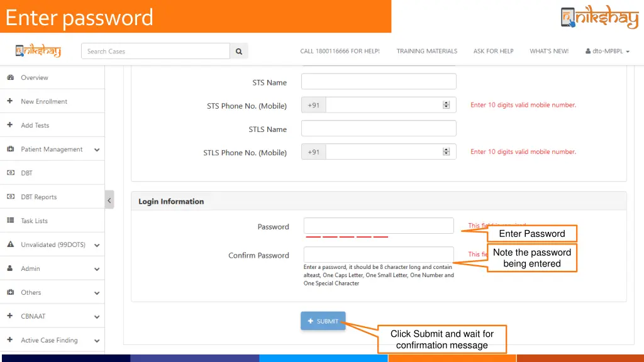Click the Patient Management icon
The height and width of the screenshot is (362, 644).
(11, 149)
